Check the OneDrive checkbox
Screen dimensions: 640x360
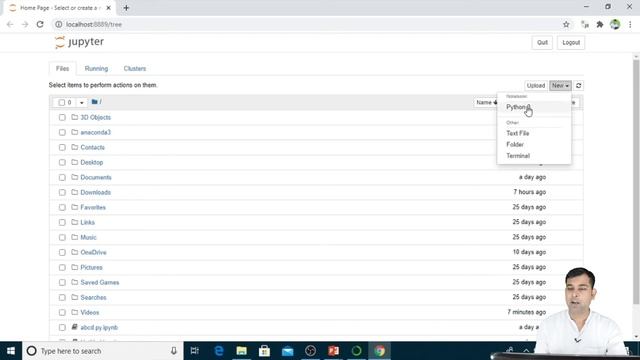point(62,253)
